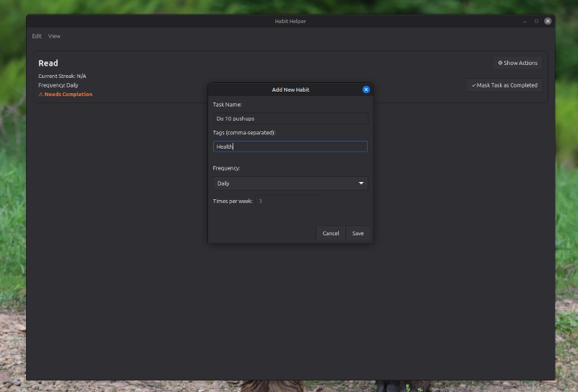This screenshot has width=578, height=392.
Task: Cancel adding the new habit
Action: [331, 233]
